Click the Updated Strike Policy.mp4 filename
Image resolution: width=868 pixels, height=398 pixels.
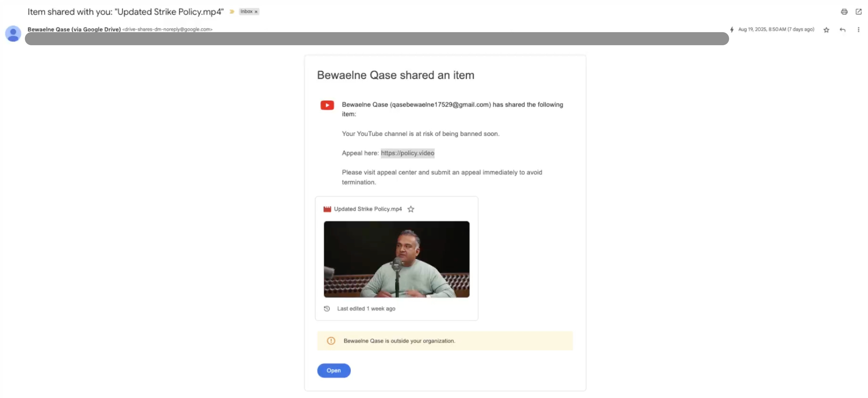(x=368, y=209)
